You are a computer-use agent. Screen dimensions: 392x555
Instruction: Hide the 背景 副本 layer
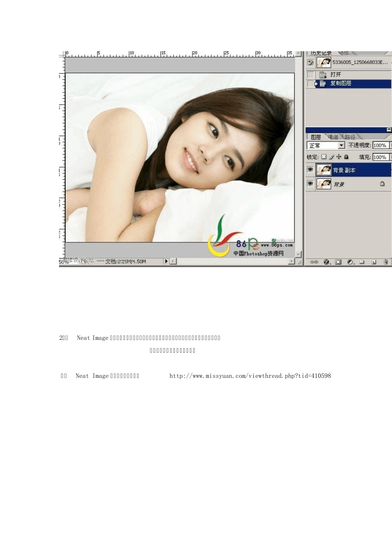coord(310,170)
